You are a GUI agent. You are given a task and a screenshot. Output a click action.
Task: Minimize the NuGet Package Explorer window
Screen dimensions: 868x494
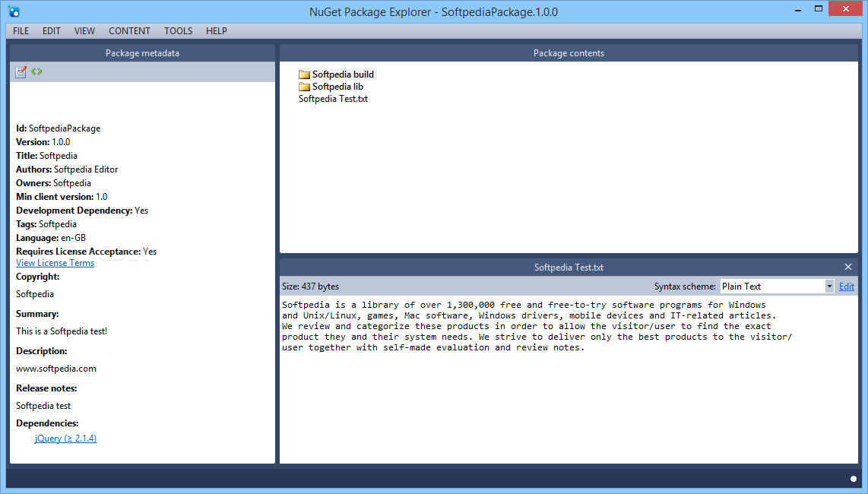(x=798, y=9)
